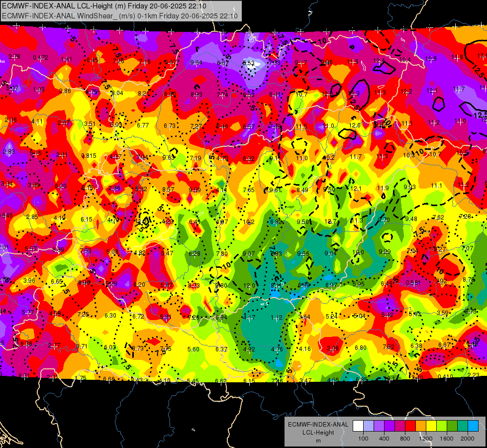Viewport: 487px width, 448px height.
Task: Click the grid value '9.64'
Action: pyautogui.click(x=196, y=63)
